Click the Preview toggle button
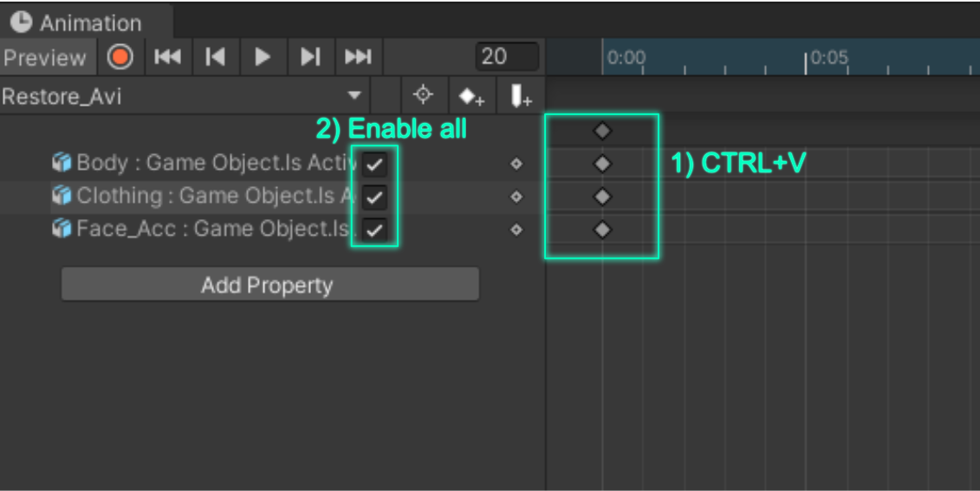 pos(47,57)
